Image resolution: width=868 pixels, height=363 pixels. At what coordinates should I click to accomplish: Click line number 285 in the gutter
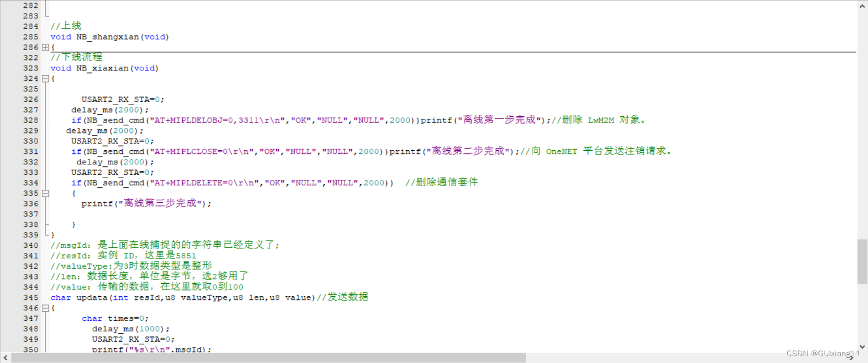point(31,37)
